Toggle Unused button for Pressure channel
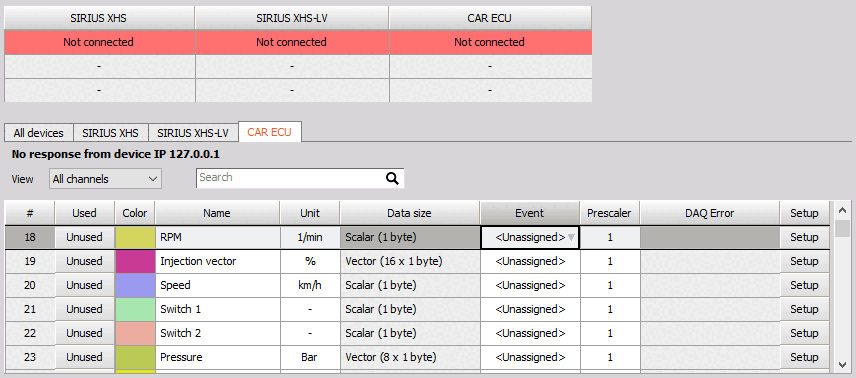Viewport: 856px width, 378px height. 85,357
